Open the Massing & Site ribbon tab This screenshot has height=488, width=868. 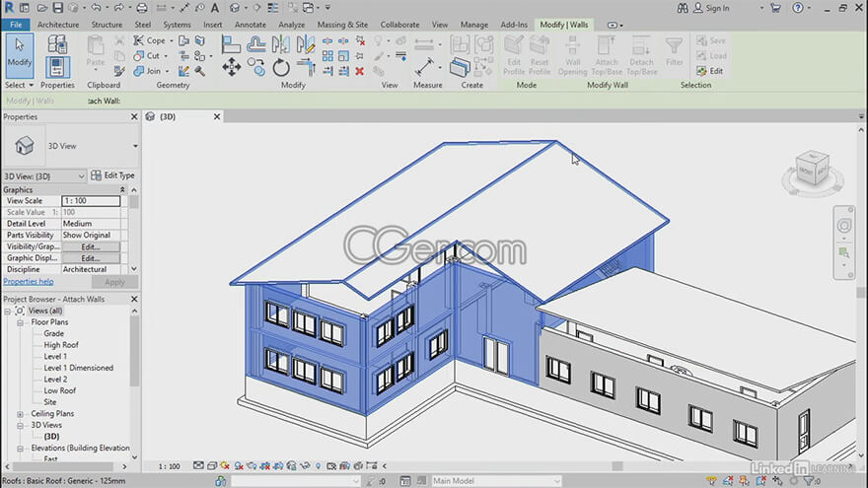(x=342, y=25)
